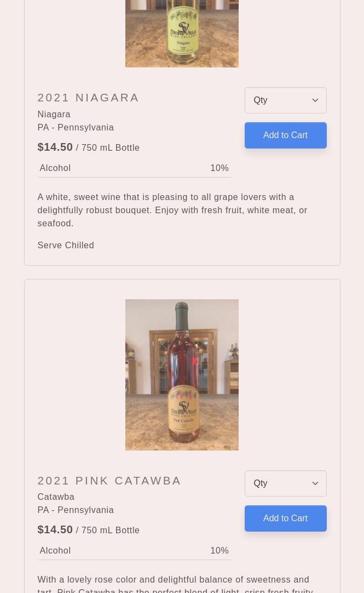Click the chevron arrow in Niagara's Qty selector
Viewport: 364px width, 593px height.
[x=315, y=100]
